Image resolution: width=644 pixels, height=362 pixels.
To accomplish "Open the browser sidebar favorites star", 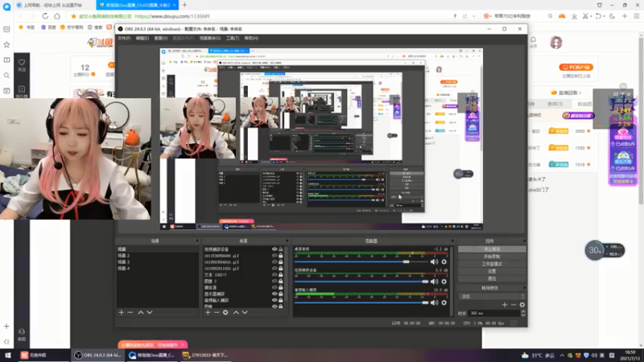I will pyautogui.click(x=6, y=44).
